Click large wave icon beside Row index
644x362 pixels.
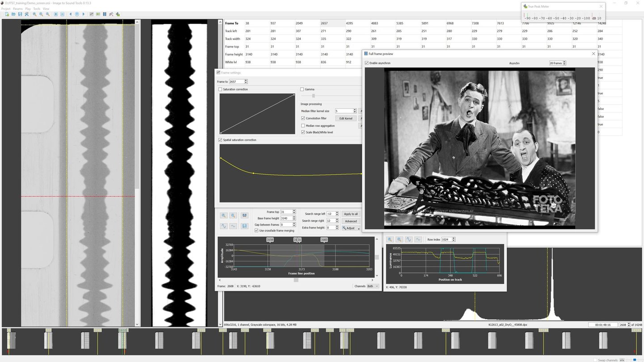pyautogui.click(x=409, y=240)
